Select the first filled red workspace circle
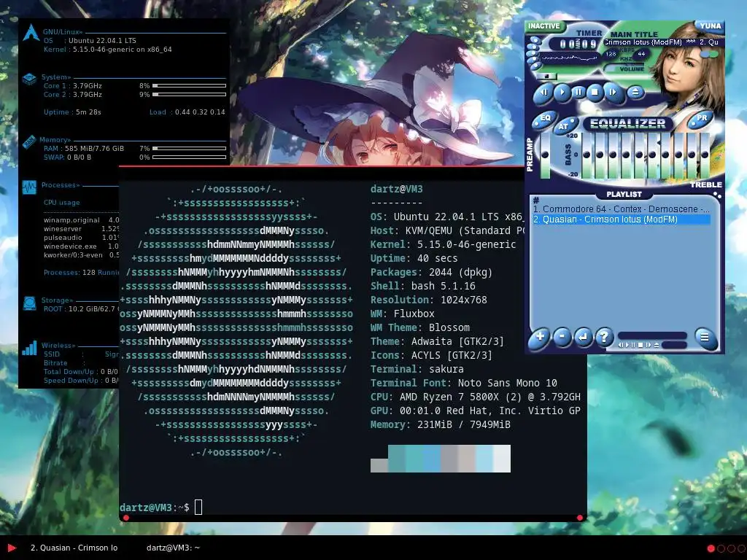 coord(711,548)
